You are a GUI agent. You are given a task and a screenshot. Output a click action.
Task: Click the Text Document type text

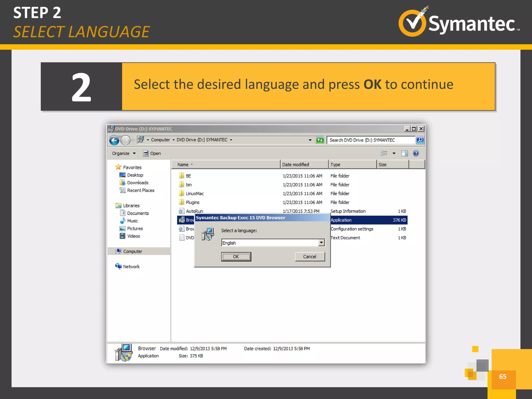click(x=345, y=238)
